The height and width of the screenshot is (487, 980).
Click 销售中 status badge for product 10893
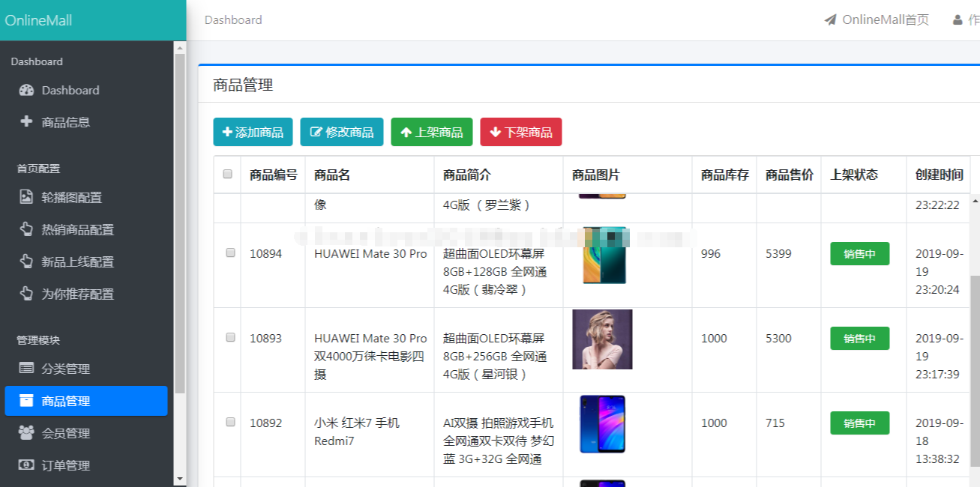coord(859,338)
